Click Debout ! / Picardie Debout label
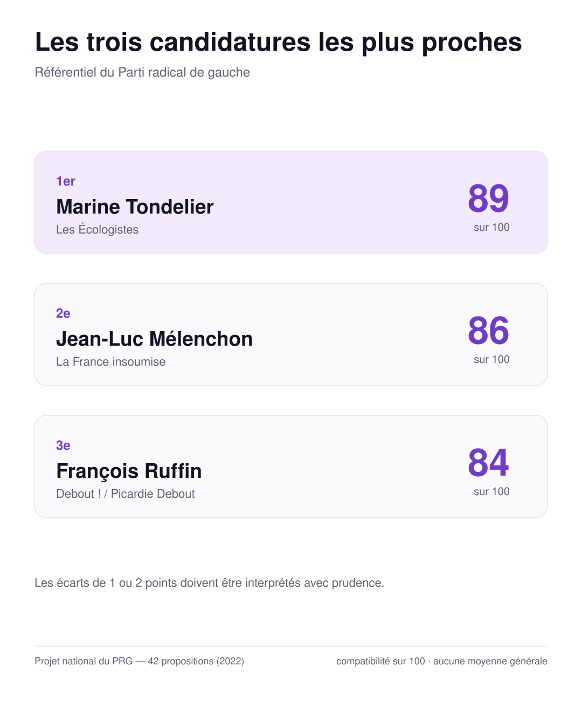The image size is (582, 728). [126, 493]
